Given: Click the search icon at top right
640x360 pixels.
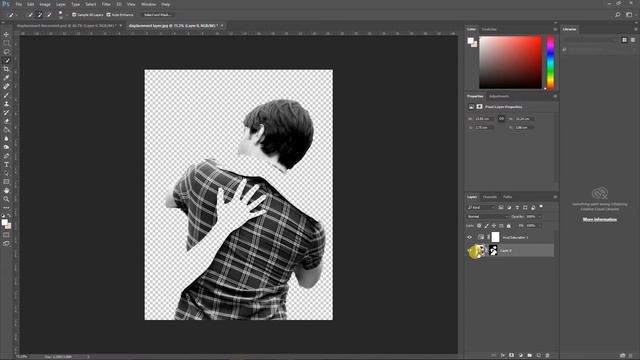Looking at the screenshot, I should (618, 15).
